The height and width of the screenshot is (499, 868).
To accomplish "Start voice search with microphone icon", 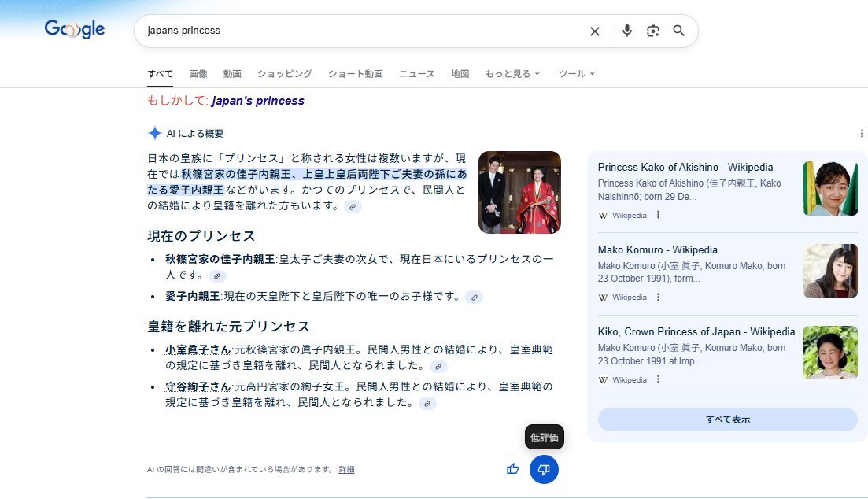I will [626, 31].
